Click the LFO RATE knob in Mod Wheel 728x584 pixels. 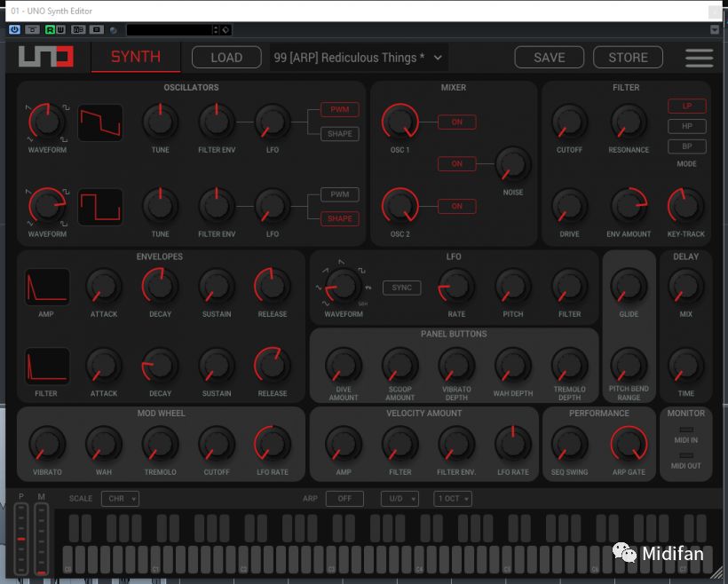coord(273,445)
